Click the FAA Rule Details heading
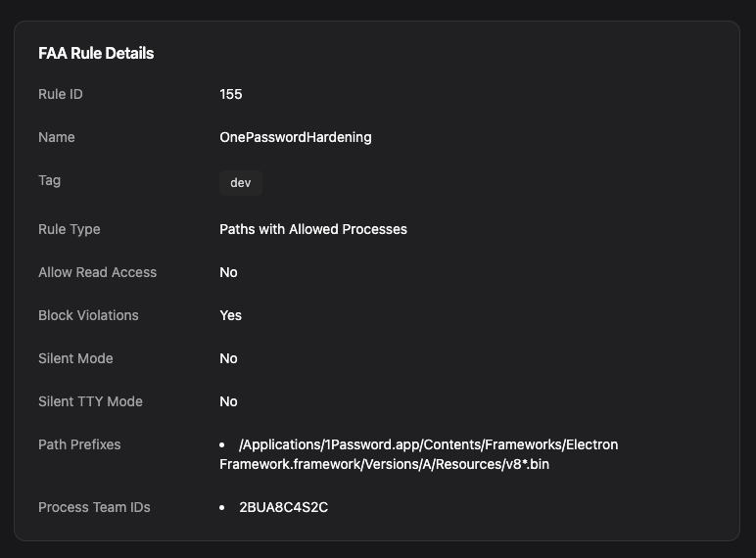 click(96, 53)
